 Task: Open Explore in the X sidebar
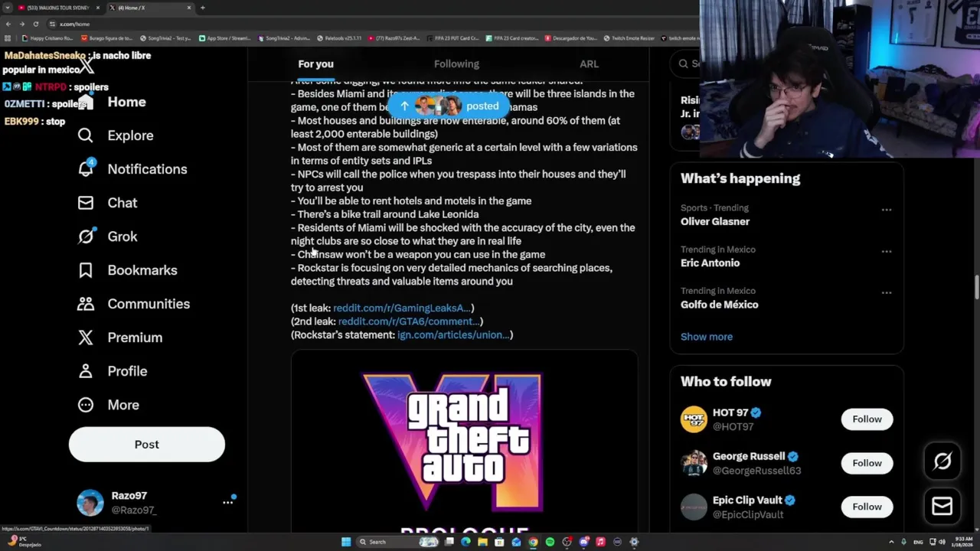click(x=116, y=135)
